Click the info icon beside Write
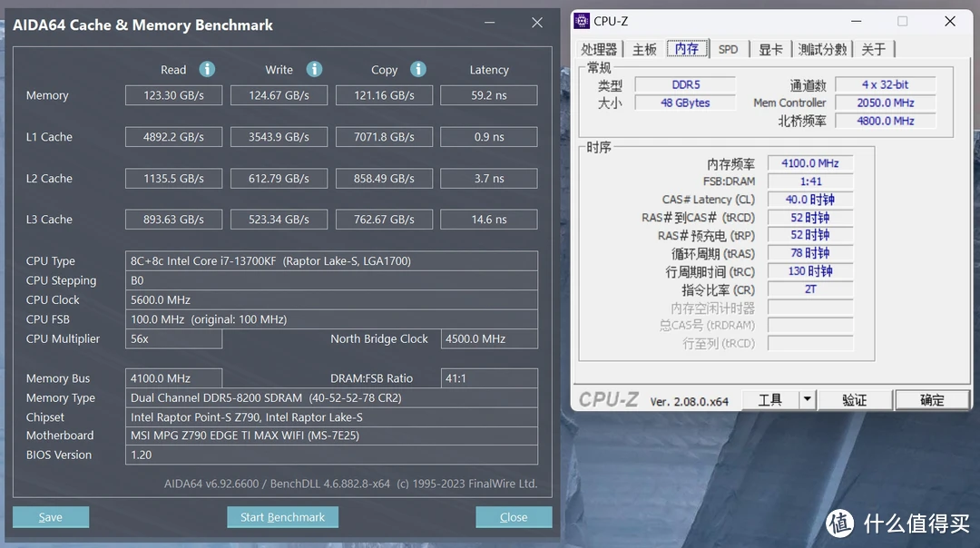The width and height of the screenshot is (980, 548). pyautogui.click(x=314, y=69)
